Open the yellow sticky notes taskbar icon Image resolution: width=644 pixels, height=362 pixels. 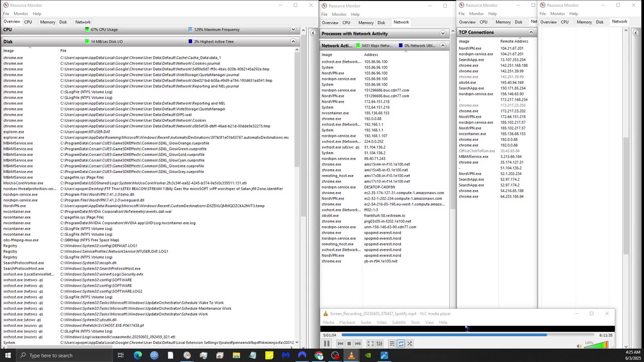pyautogui.click(x=269, y=355)
